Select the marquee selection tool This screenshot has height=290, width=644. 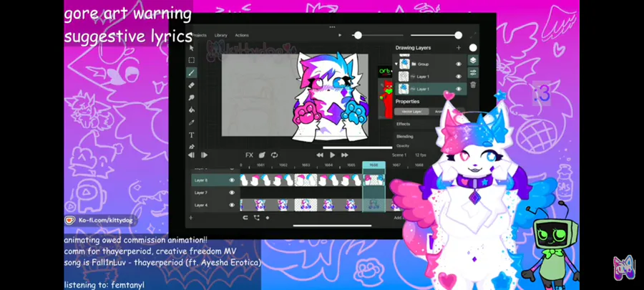191,60
